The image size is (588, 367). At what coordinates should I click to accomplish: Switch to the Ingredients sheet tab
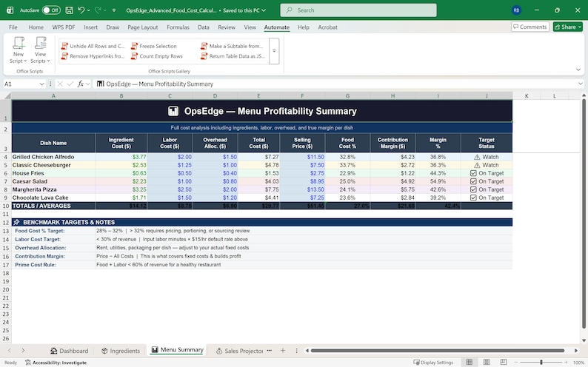(x=121, y=351)
